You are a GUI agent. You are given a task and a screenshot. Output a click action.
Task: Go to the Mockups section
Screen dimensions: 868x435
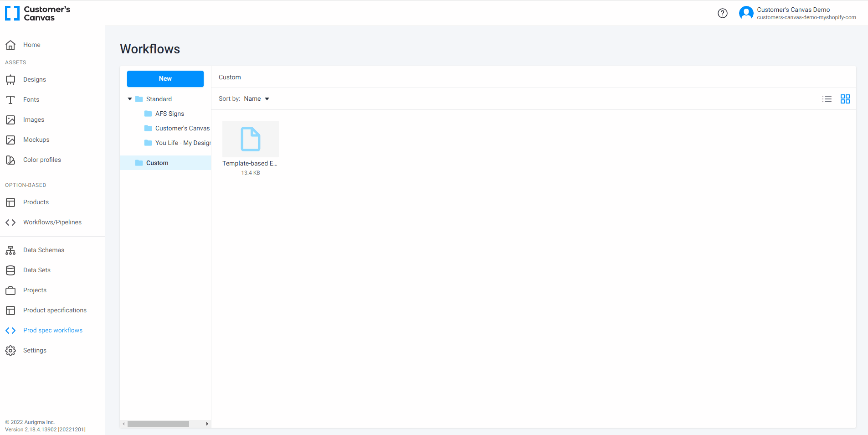click(36, 140)
